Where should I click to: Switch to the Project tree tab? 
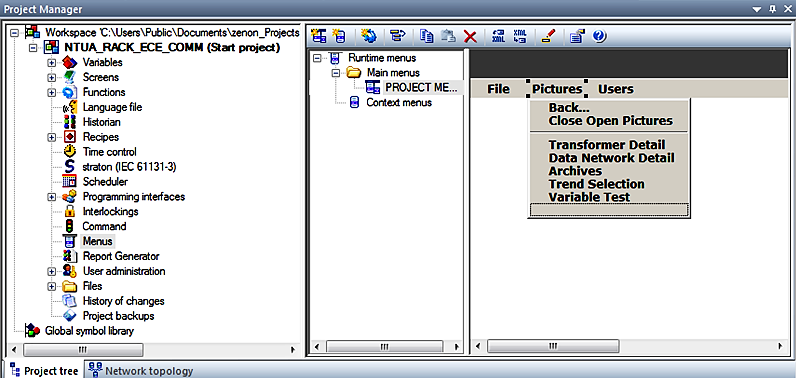43,371
